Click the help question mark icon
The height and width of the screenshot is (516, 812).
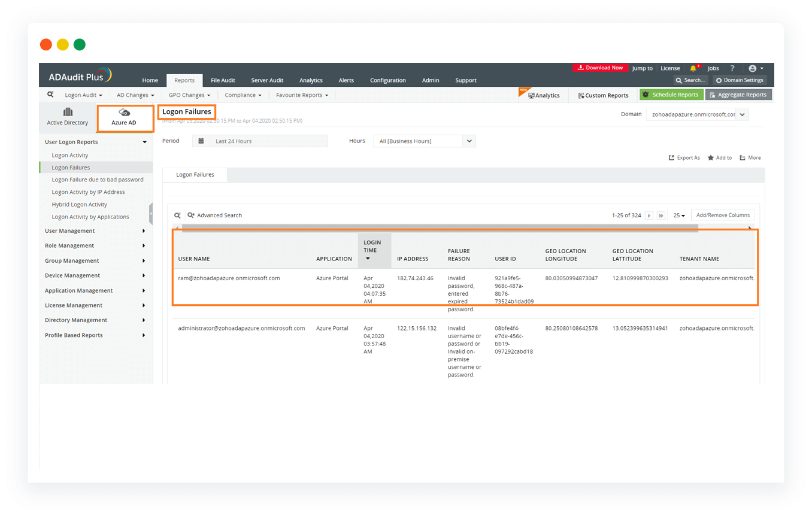click(x=732, y=68)
